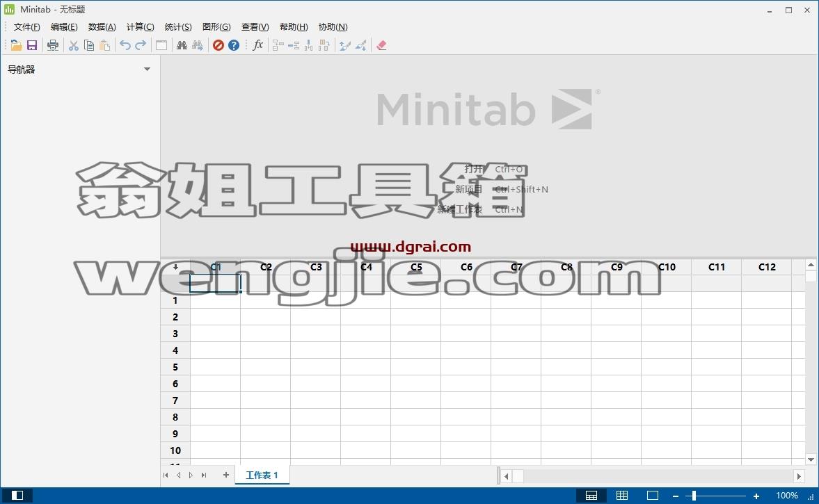Screen dimensions: 819x504
Task: Click the vertical scrollbar down arrow
Action: pyautogui.click(x=811, y=460)
